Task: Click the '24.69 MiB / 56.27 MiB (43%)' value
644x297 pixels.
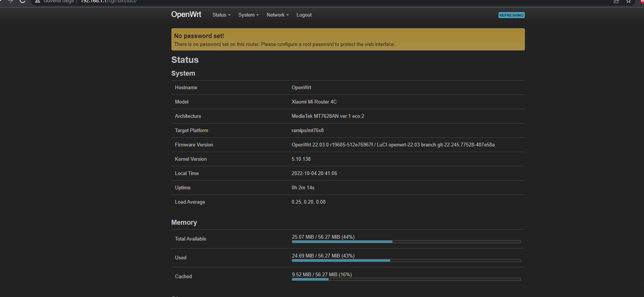Action: [x=323, y=256]
